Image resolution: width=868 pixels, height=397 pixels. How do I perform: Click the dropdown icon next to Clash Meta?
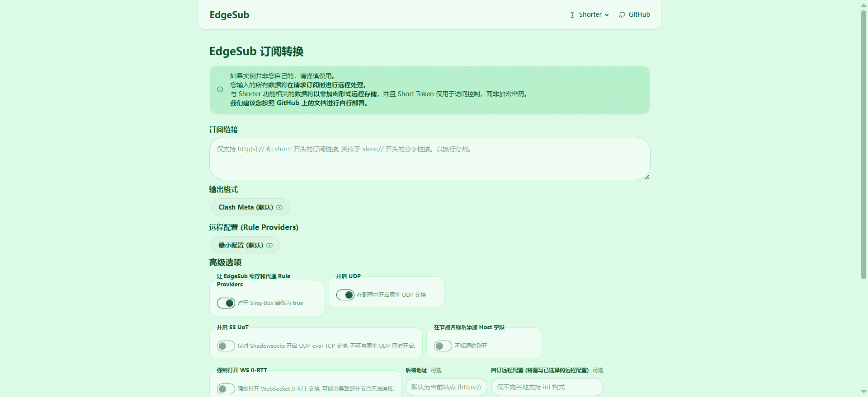(279, 207)
